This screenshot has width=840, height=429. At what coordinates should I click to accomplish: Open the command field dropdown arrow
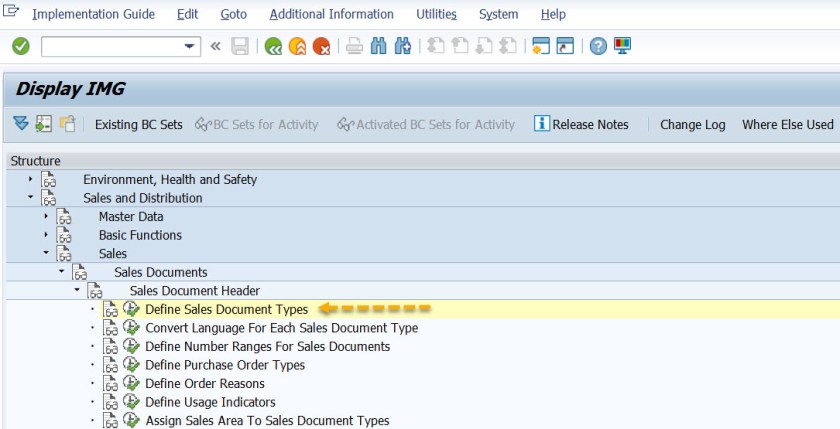(189, 47)
